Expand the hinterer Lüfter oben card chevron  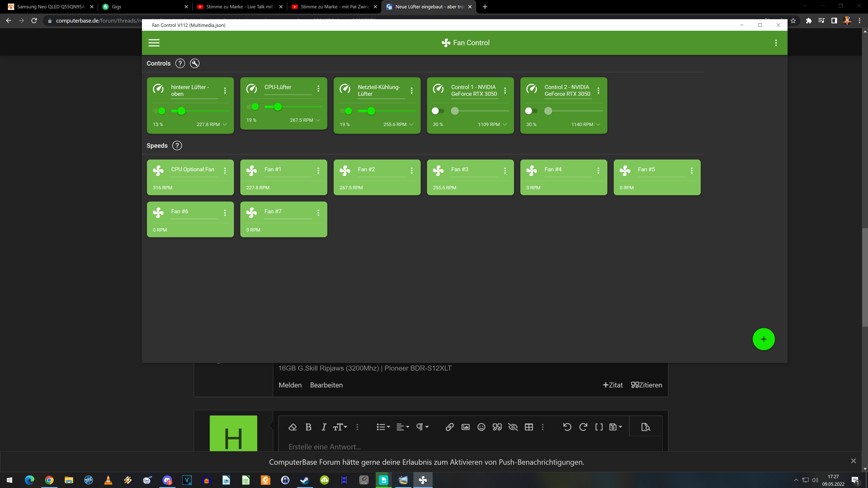[x=225, y=124]
